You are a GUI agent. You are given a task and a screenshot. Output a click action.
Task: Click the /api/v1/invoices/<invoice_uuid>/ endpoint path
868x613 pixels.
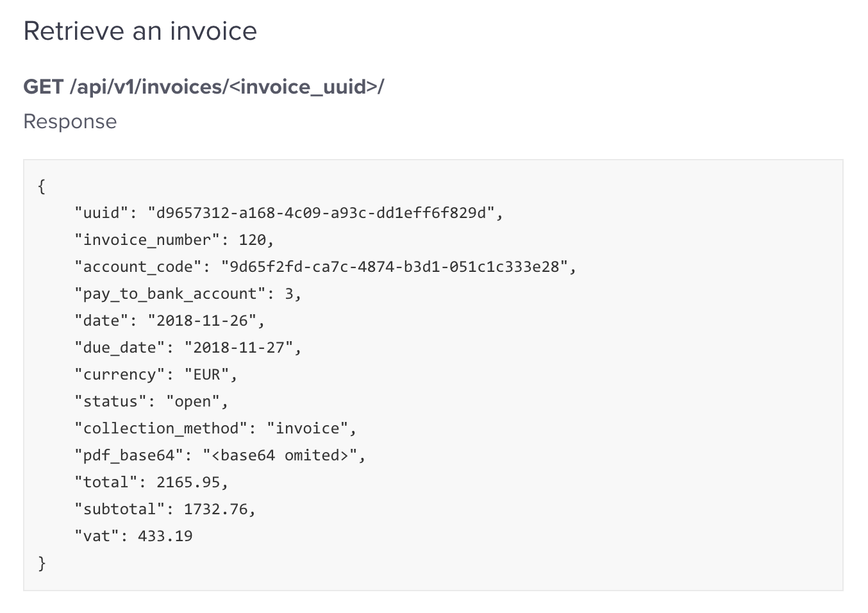click(227, 87)
